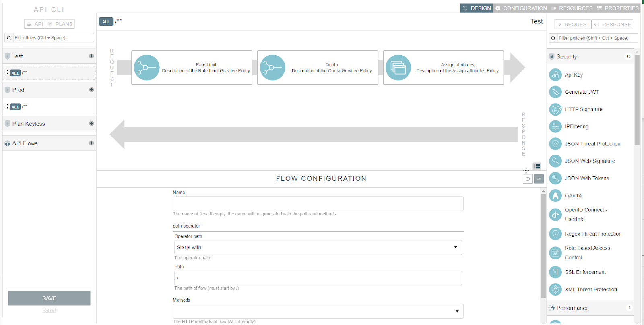Click the JSON Threat Protection icon

coord(555,144)
